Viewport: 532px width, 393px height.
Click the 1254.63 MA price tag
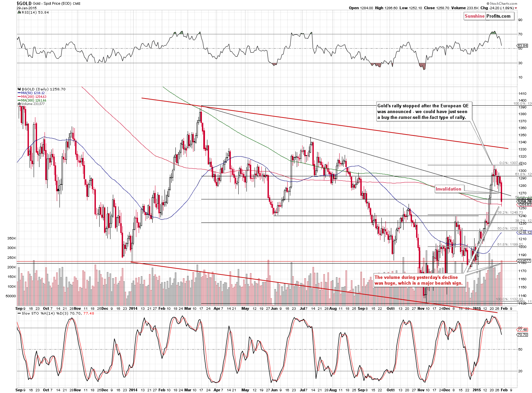tap(524, 205)
